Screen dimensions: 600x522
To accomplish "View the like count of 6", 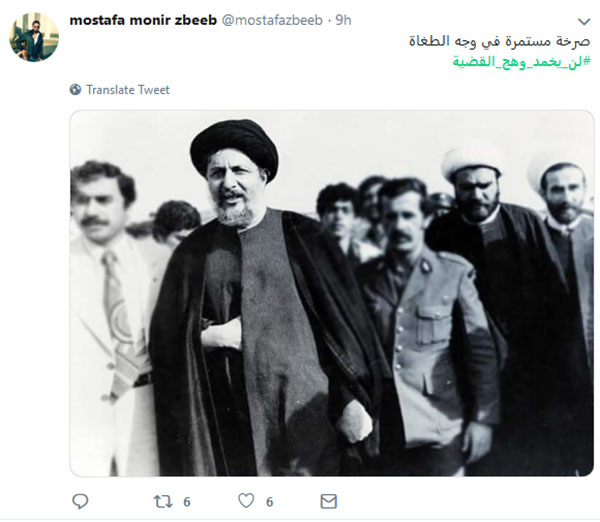I will click(269, 502).
